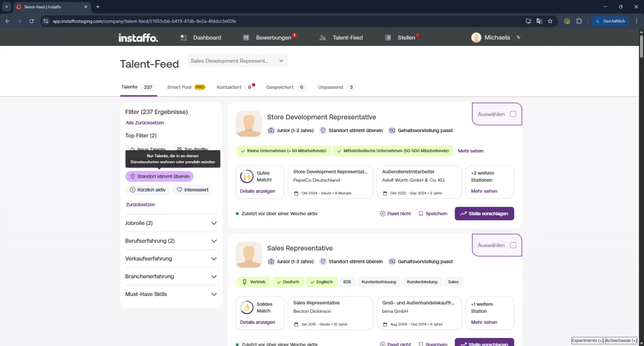Image resolution: width=644 pixels, height=346 pixels.
Task: Save the Store Development Representative talent via Speichern
Action: 433,213
